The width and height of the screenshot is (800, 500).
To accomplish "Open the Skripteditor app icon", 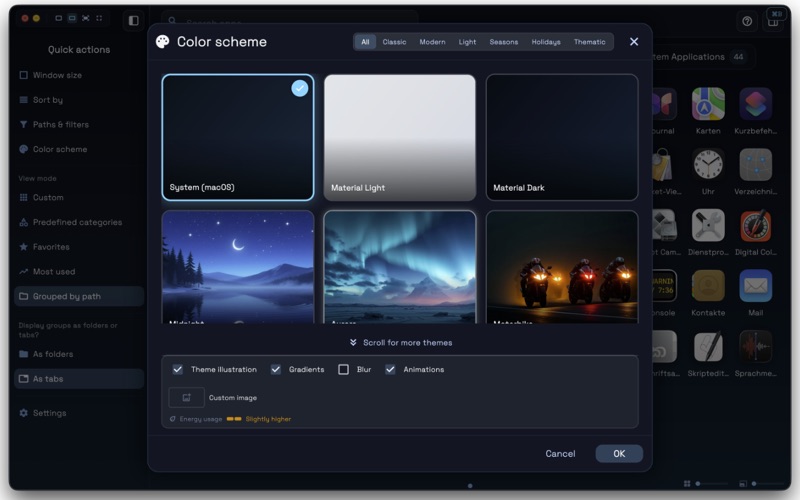I will (x=708, y=346).
